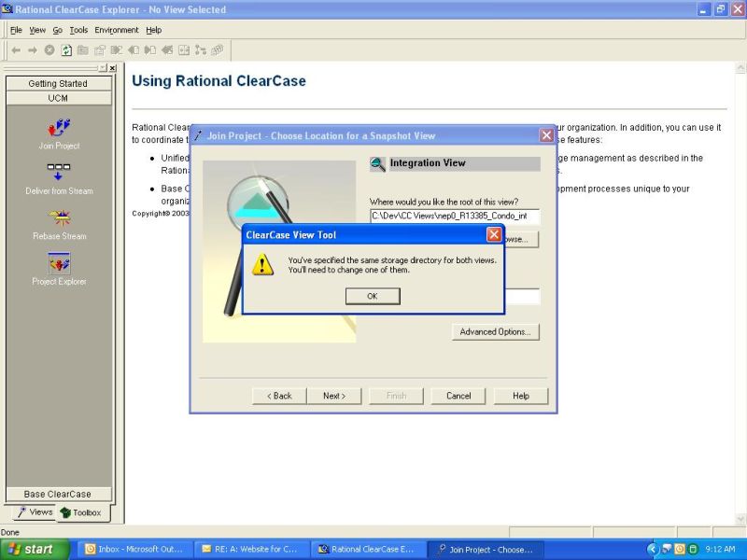Click the version tree toolbar icon
747x560 pixels.
click(201, 50)
